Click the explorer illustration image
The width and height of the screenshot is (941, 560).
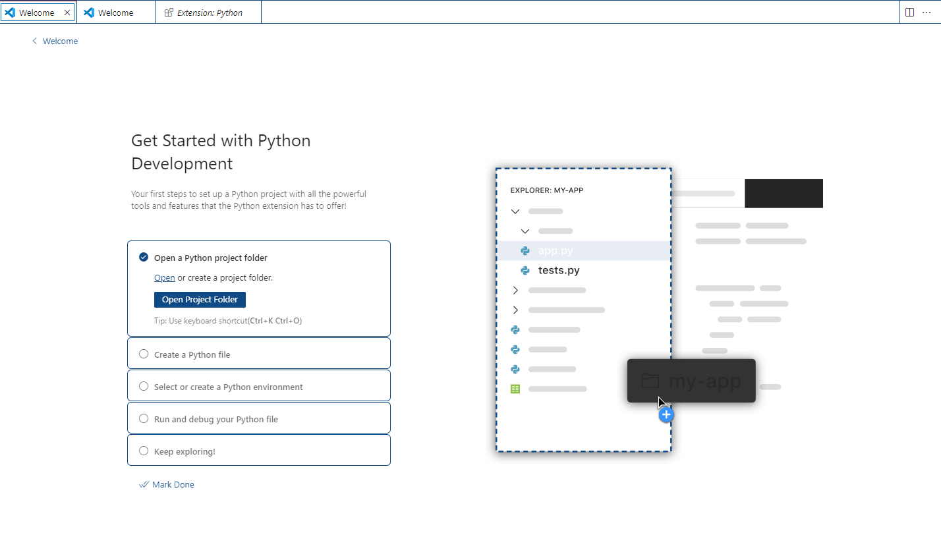(659, 310)
